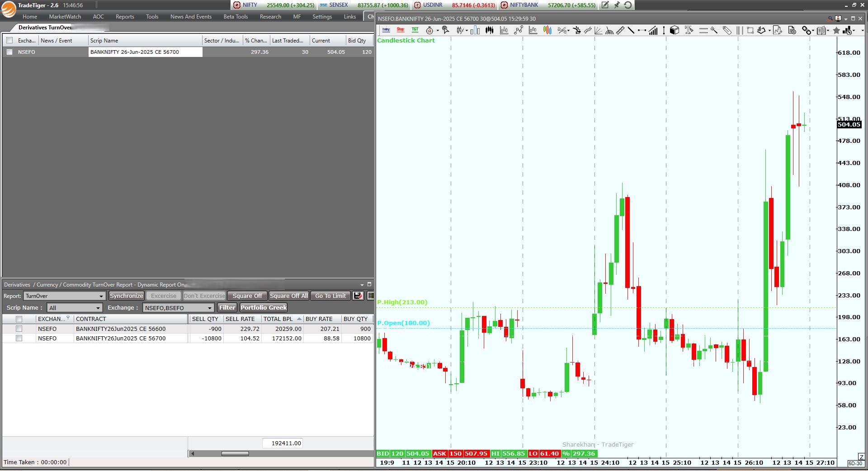The width and height of the screenshot is (868, 471).
Task: Open the Beta Tools menu
Action: pyautogui.click(x=236, y=17)
